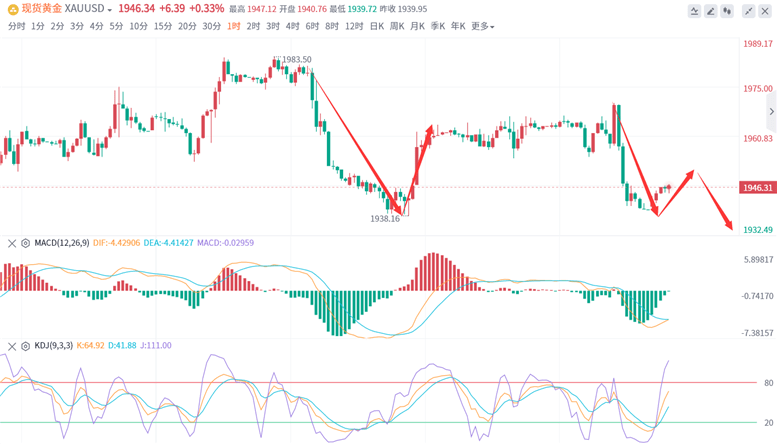Click the KDJ settings gear icon

click(25, 346)
